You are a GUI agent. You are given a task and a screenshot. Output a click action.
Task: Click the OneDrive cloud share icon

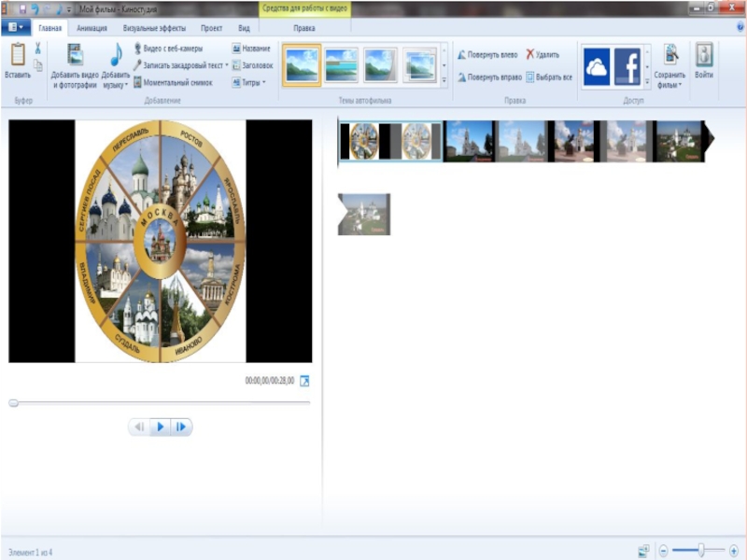tap(597, 66)
